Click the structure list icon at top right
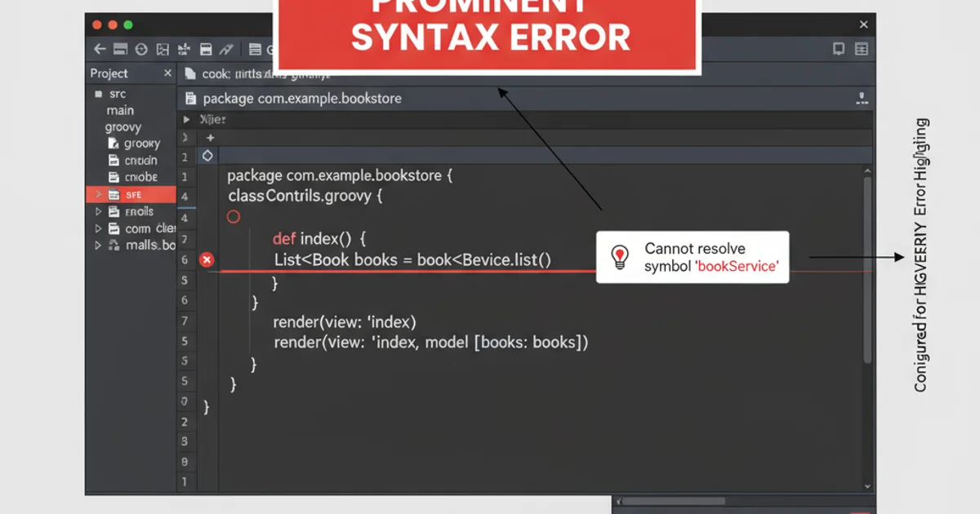Image resolution: width=980 pixels, height=514 pixels. (x=862, y=49)
